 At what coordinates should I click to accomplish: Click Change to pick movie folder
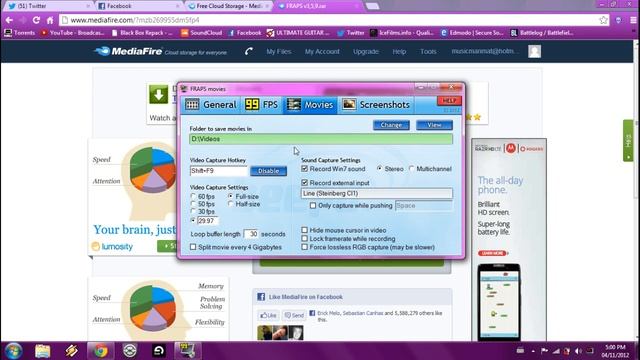coord(391,125)
